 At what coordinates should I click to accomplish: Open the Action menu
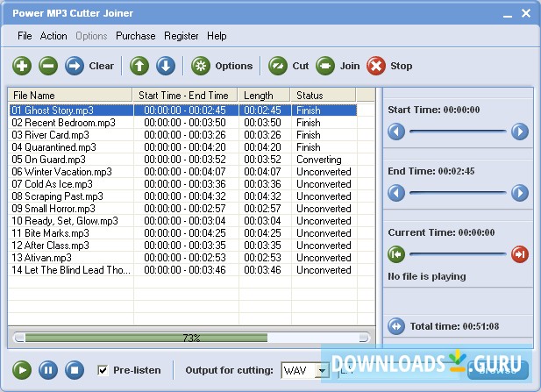(x=53, y=36)
